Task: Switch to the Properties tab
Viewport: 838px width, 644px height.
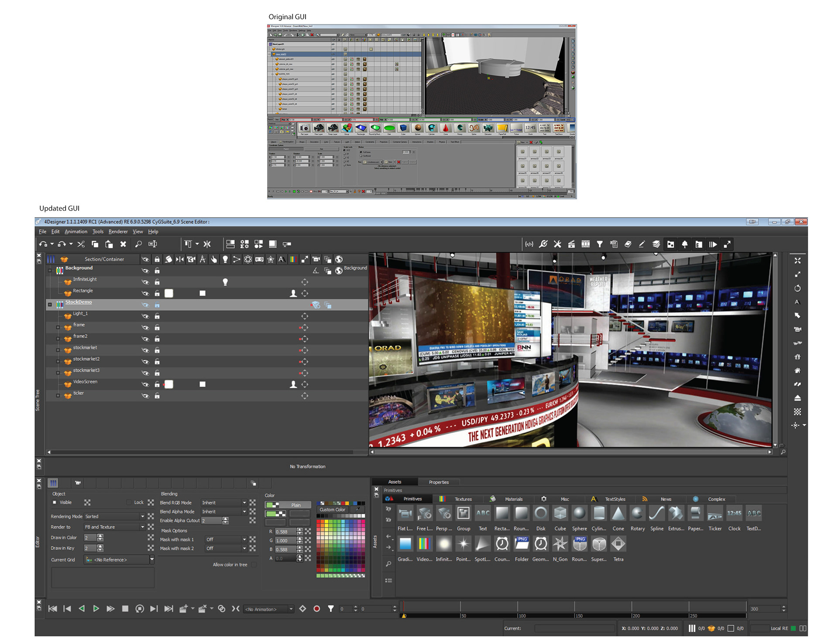Action: (x=439, y=483)
